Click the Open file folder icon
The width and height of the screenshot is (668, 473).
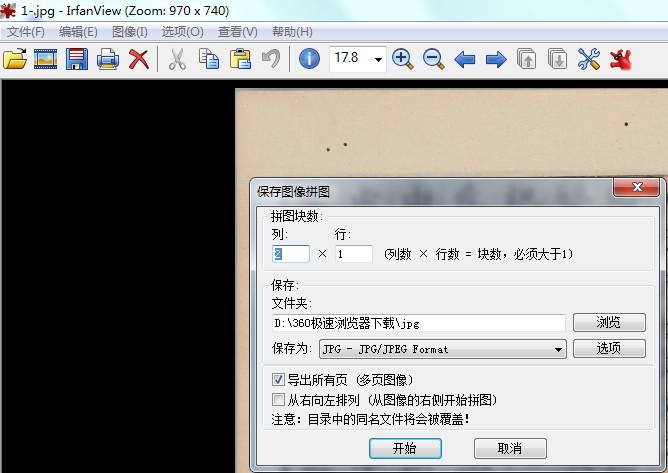15,59
